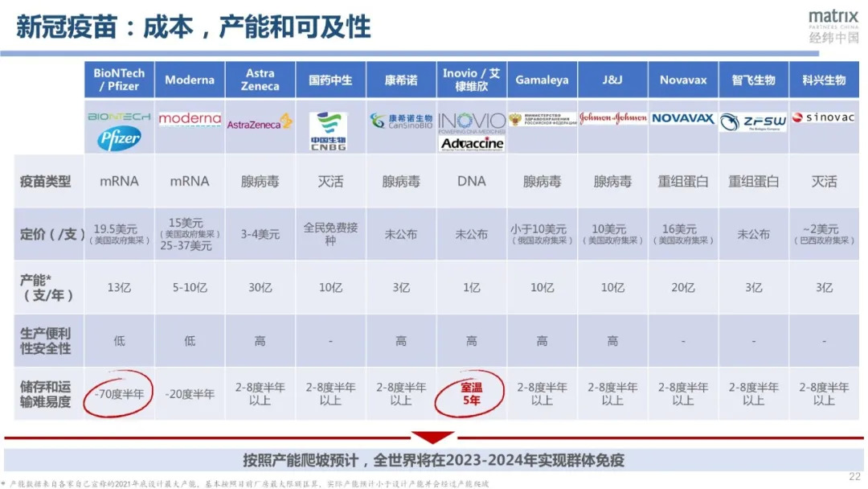The width and height of the screenshot is (868, 489).
Task: Select the Moderna column header
Action: (190, 80)
